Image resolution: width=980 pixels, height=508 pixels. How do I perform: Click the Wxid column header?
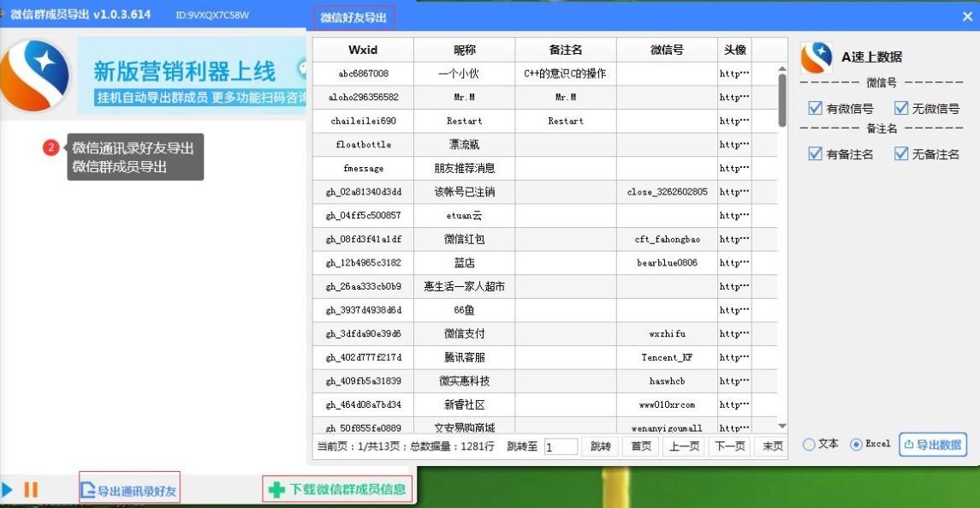[363, 50]
